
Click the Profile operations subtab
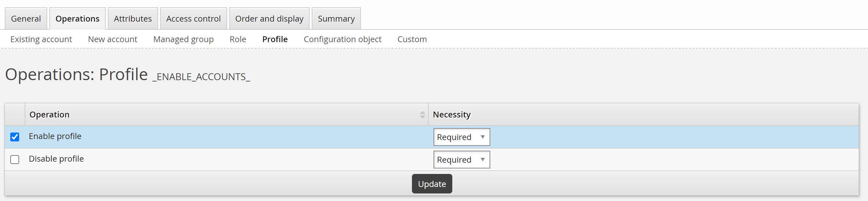[275, 39]
